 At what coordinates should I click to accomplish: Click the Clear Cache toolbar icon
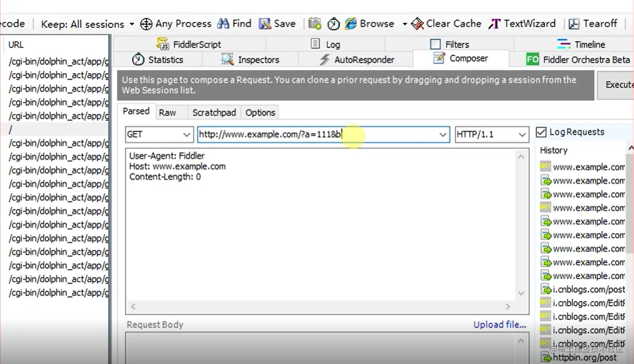point(417,24)
